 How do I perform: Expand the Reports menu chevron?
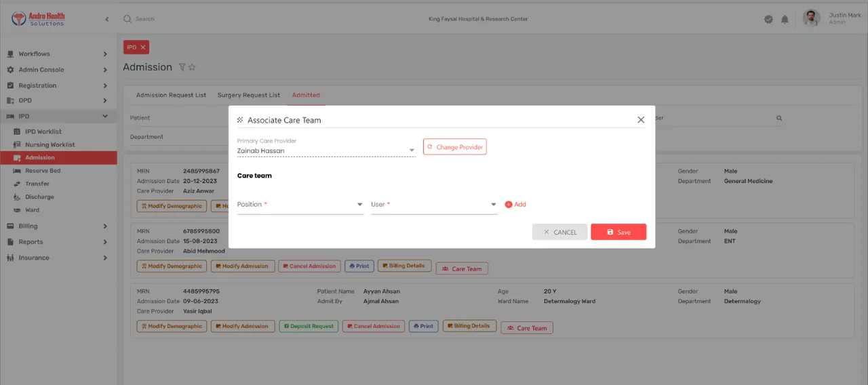(105, 242)
